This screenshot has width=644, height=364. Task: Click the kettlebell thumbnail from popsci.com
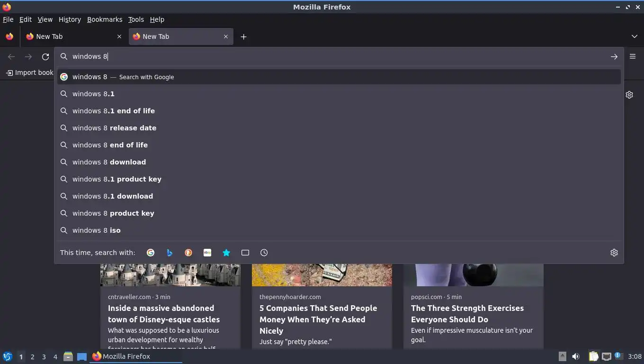[474, 275]
